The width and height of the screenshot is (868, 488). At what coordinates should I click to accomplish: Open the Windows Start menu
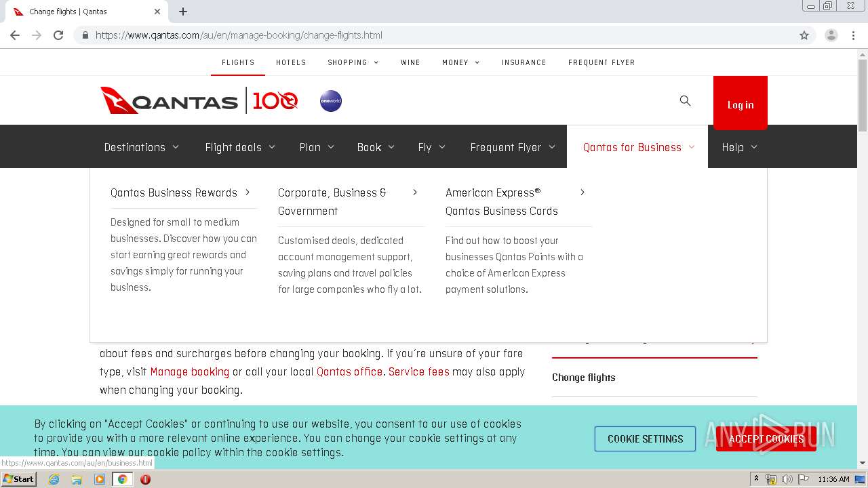coord(19,479)
